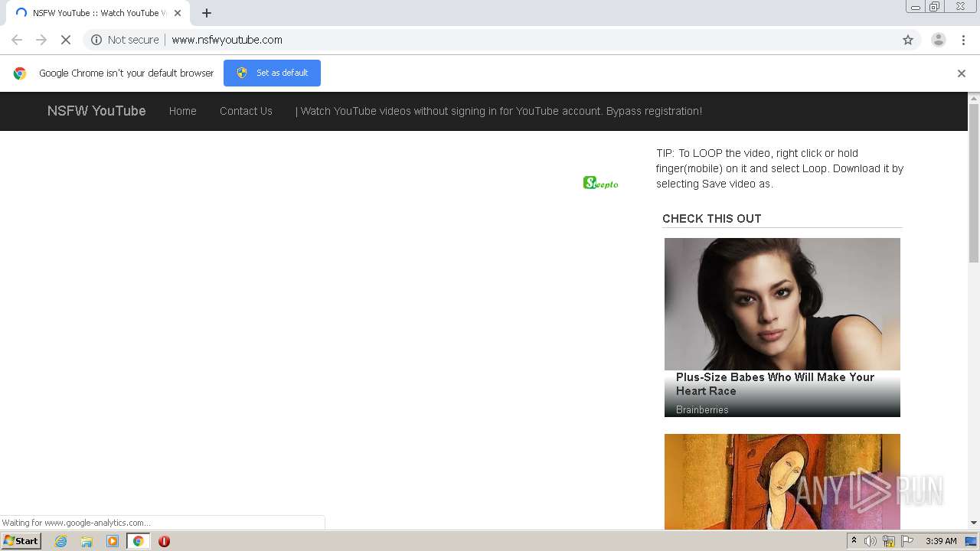Click the show desktop icon next to the clock
The image size is (980, 551).
pyautogui.click(x=971, y=541)
